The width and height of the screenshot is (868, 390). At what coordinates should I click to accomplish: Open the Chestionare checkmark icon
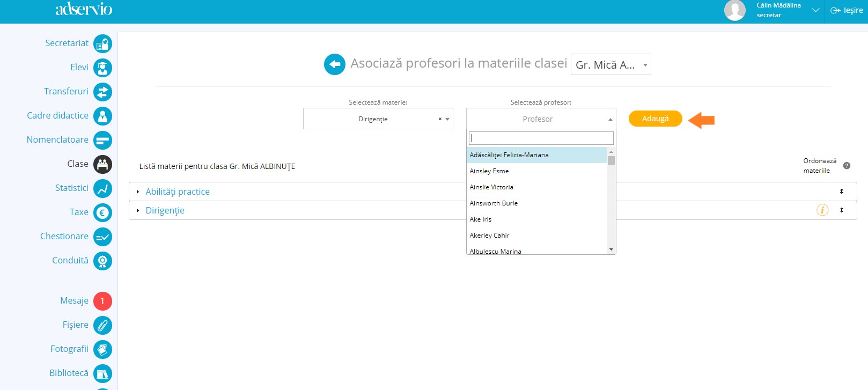[102, 237]
